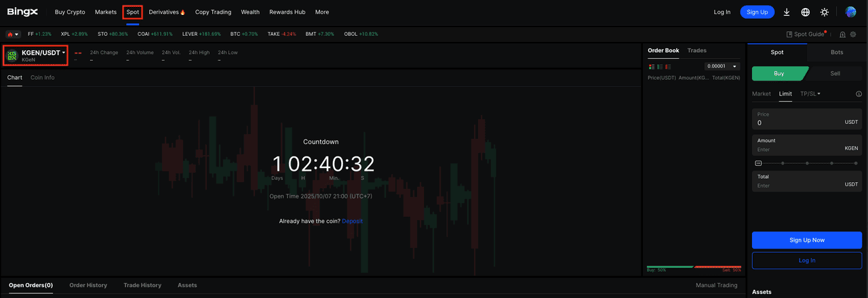The width and height of the screenshot is (868, 298).
Task: Click the amount percentage slider handle
Action: pyautogui.click(x=758, y=163)
